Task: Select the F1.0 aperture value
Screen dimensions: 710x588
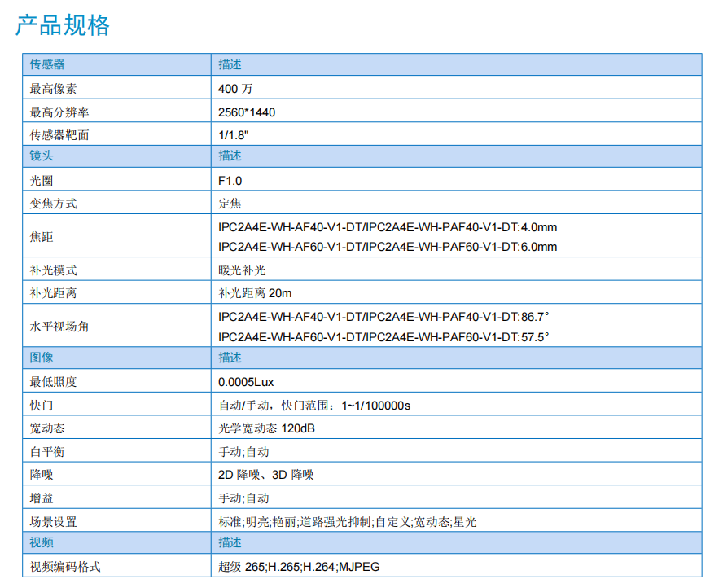Action: point(230,181)
